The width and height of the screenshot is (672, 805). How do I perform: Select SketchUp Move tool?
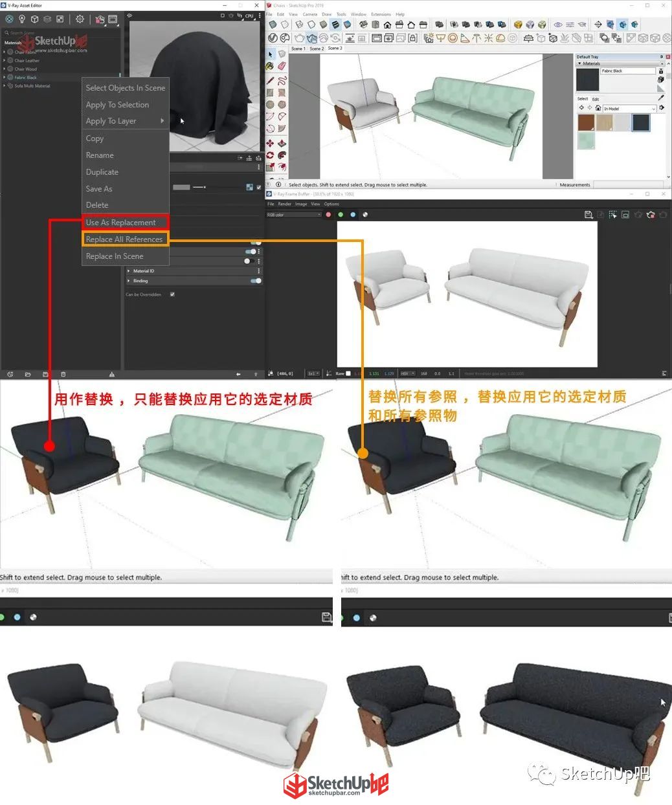pos(270,142)
